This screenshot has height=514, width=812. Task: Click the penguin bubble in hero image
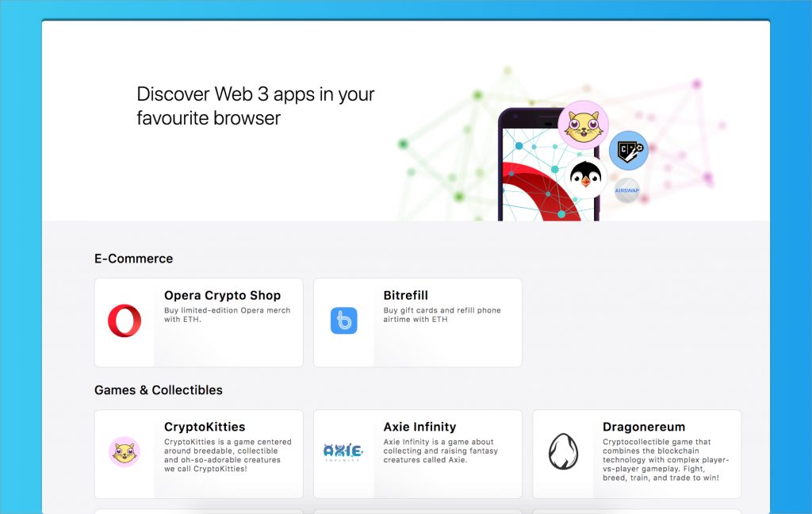click(x=586, y=177)
